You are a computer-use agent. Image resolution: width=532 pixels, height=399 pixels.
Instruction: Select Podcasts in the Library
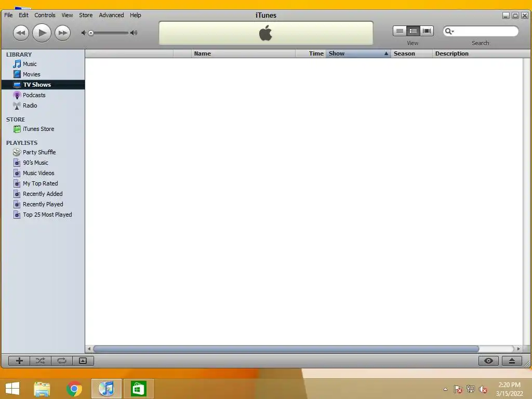click(x=43, y=95)
